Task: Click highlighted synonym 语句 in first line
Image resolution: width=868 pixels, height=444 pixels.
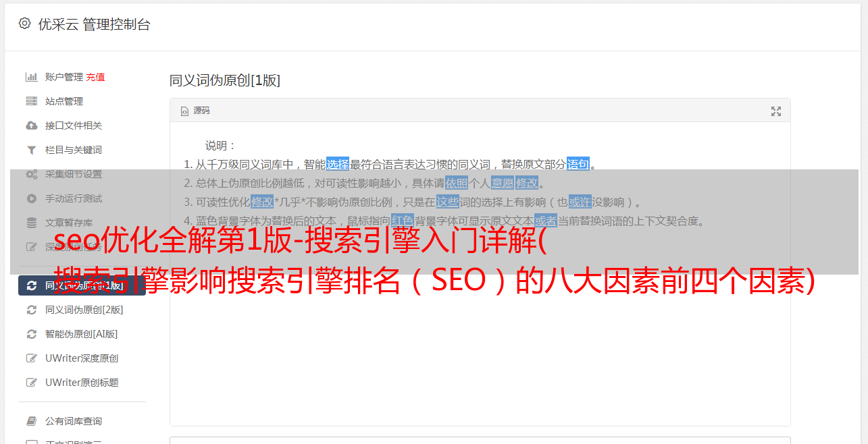Action: coord(578,164)
